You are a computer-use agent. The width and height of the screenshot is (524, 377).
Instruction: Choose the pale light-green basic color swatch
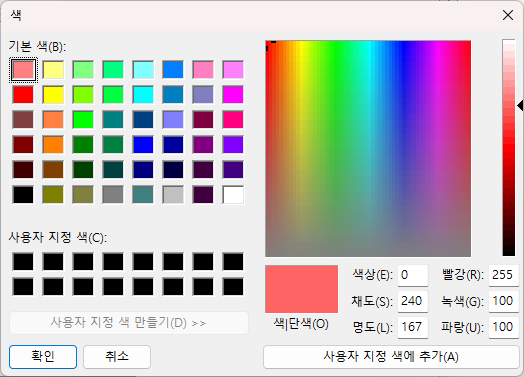pos(83,70)
